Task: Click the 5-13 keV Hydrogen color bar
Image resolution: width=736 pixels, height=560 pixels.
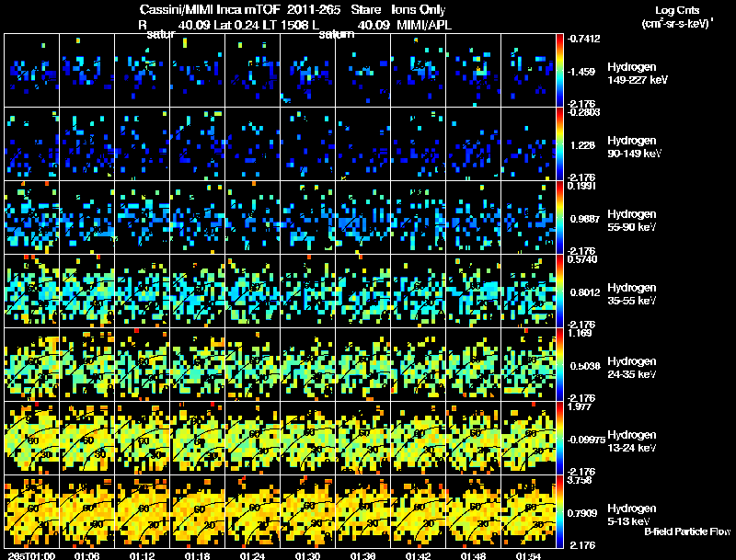Action: click(561, 511)
